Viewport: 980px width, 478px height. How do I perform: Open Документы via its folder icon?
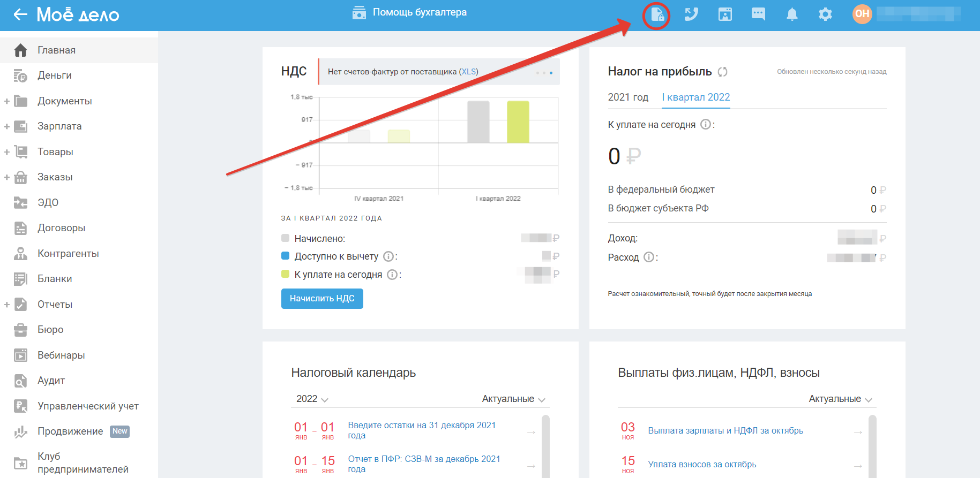(x=20, y=101)
